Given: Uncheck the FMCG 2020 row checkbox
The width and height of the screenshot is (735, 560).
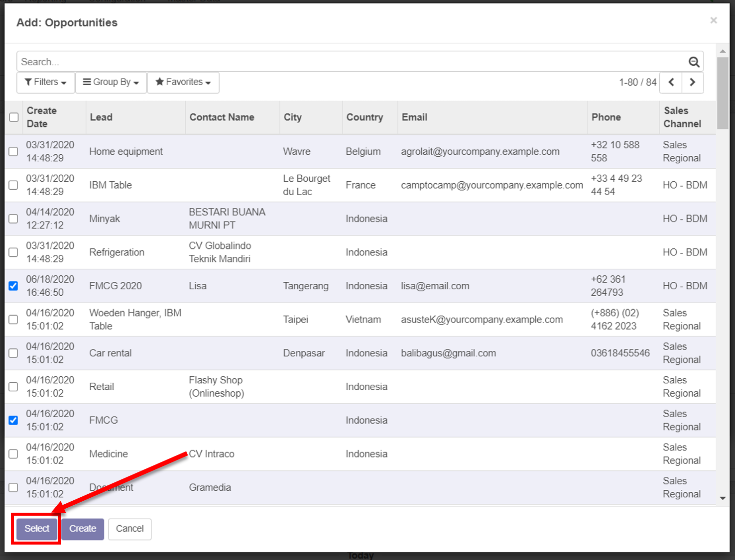Looking at the screenshot, I should [13, 286].
